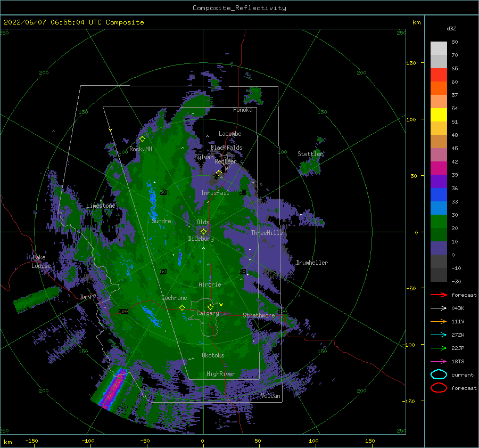Click the RockyMH label on map
Image resolution: width=479 pixels, height=448 pixels.
(140, 149)
